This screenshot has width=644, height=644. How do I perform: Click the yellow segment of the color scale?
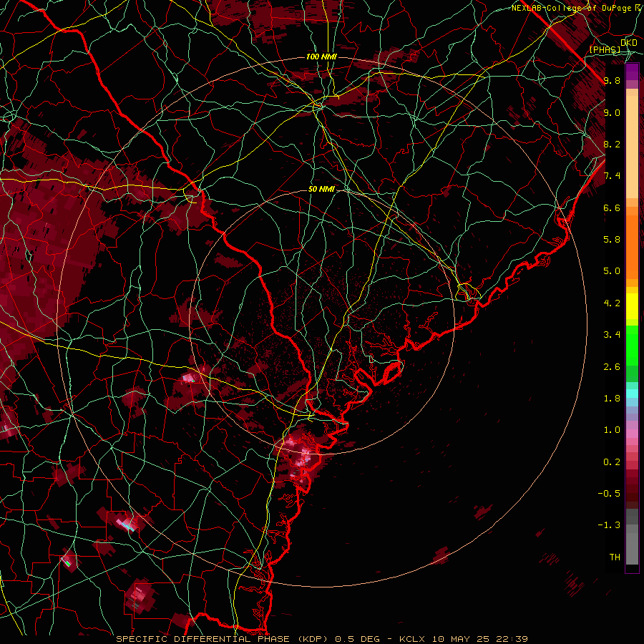point(632,306)
